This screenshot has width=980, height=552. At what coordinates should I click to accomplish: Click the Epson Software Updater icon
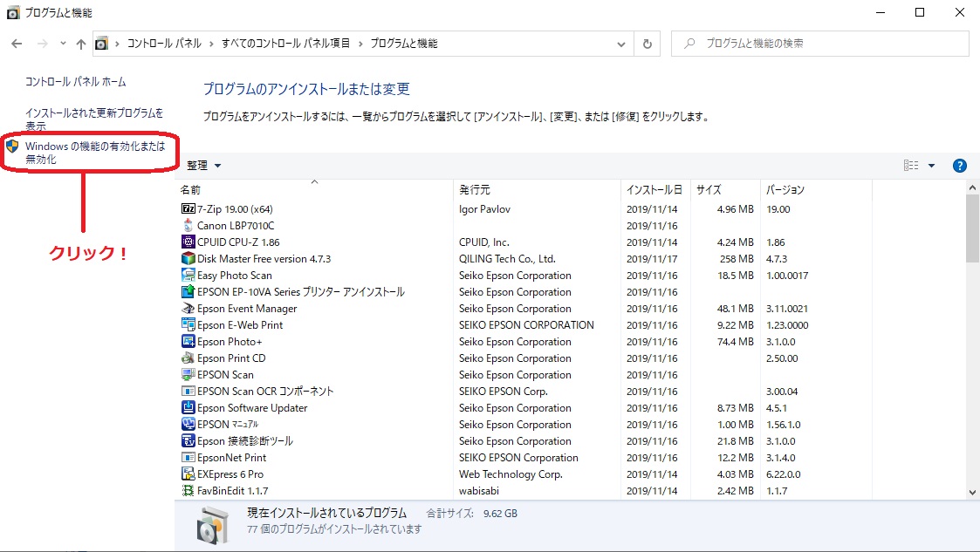188,407
